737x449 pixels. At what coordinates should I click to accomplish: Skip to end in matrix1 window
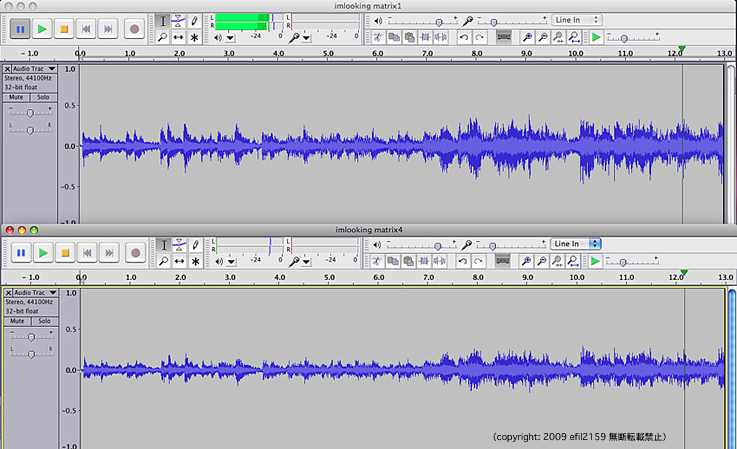[x=108, y=29]
